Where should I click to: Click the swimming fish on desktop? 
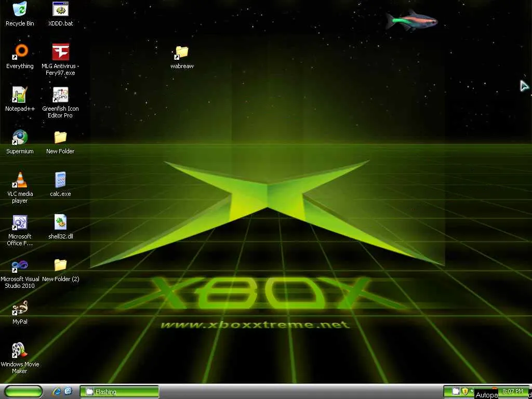pyautogui.click(x=411, y=20)
